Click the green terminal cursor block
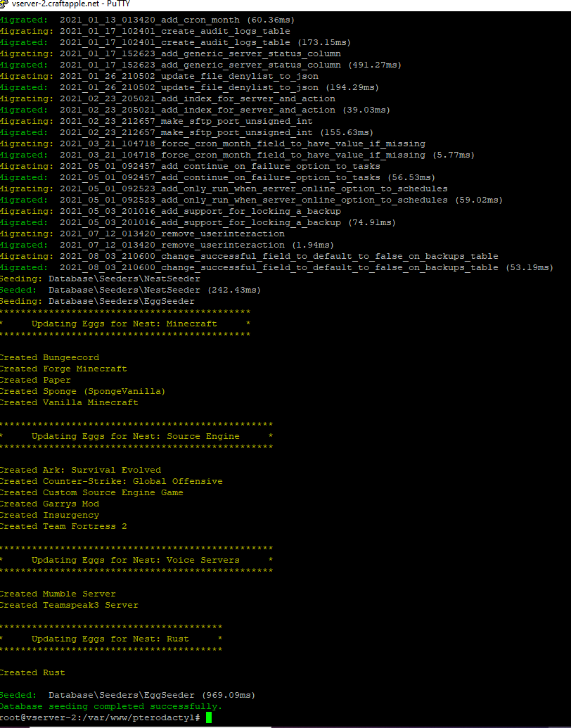 coord(209,717)
